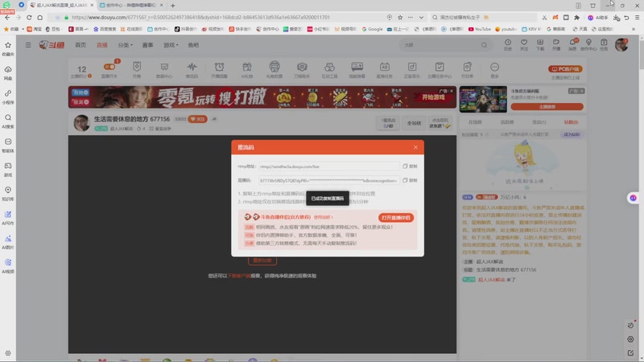Click the orange 关注 follow button by room title
Viewport: 644px width, 362px height.
(x=197, y=119)
